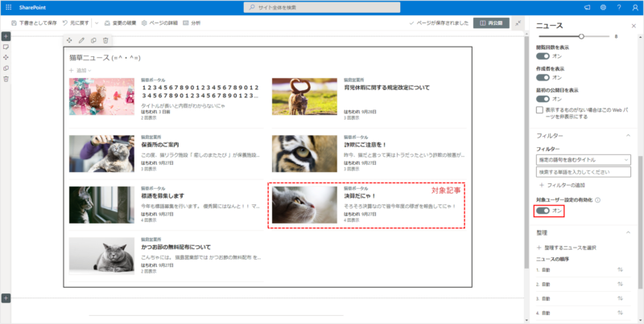Open the SharePoint app launcher waffle

coord(7,6)
